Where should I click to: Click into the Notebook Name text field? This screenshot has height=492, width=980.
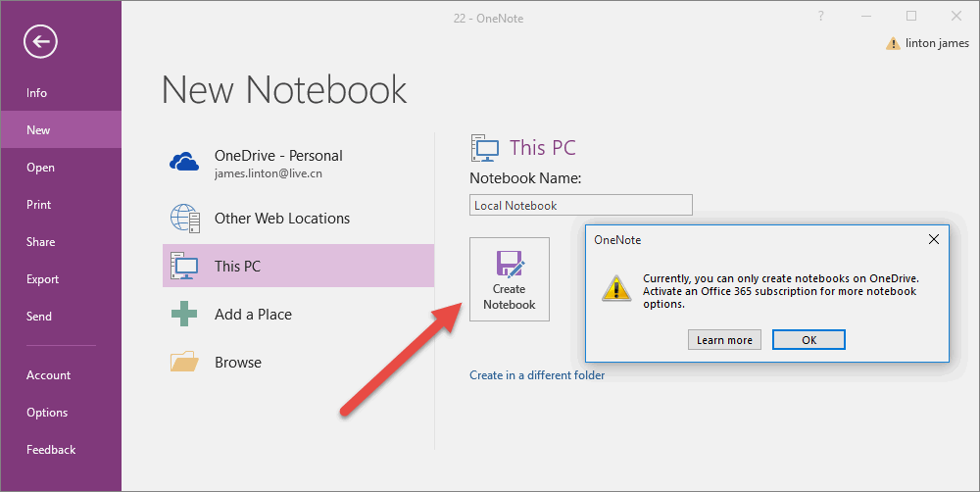pos(580,205)
